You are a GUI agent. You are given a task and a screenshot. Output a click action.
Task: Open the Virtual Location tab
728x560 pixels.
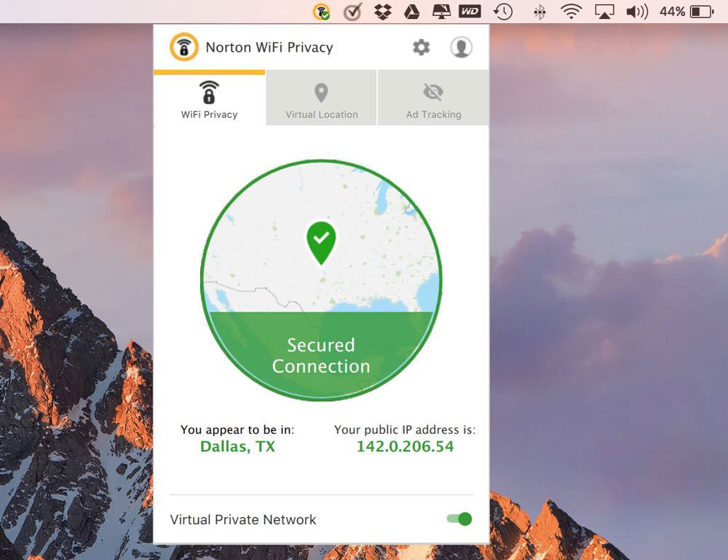point(321,98)
